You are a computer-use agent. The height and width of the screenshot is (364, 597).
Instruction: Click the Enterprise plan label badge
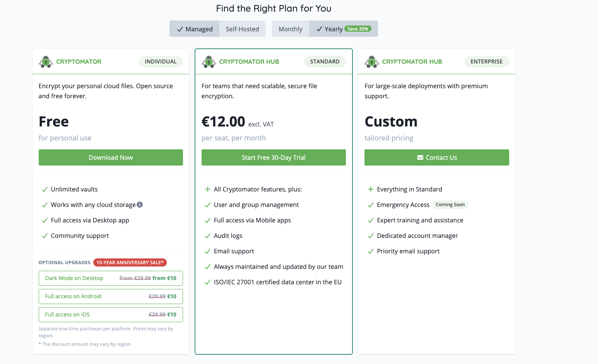tap(486, 62)
